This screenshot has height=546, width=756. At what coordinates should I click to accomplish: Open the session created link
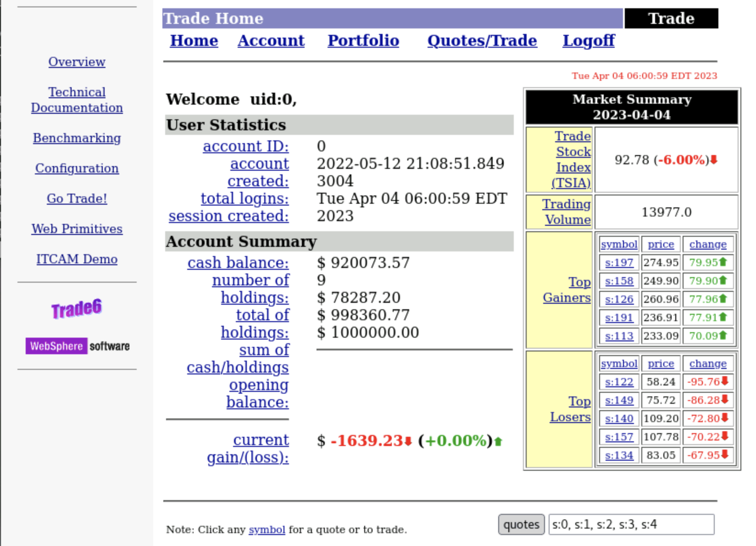229,216
